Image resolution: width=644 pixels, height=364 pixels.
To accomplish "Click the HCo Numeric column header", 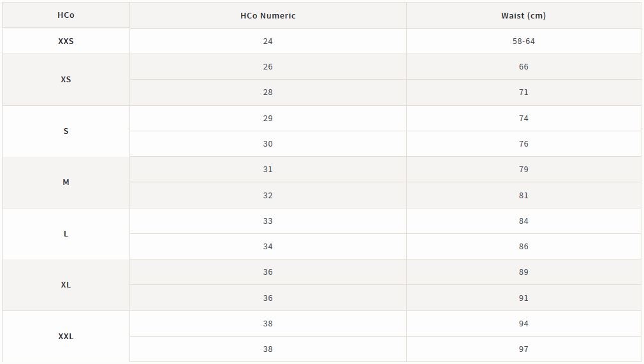I will 268,15.
